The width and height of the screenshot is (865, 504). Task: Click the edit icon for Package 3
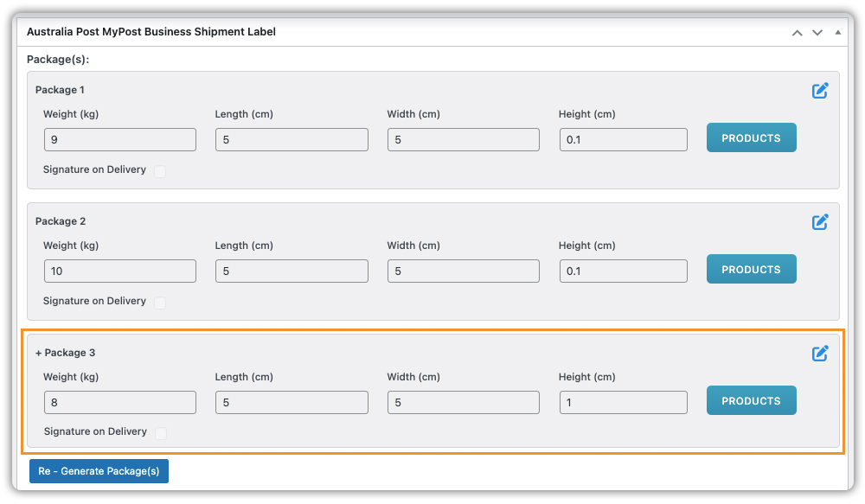point(820,353)
